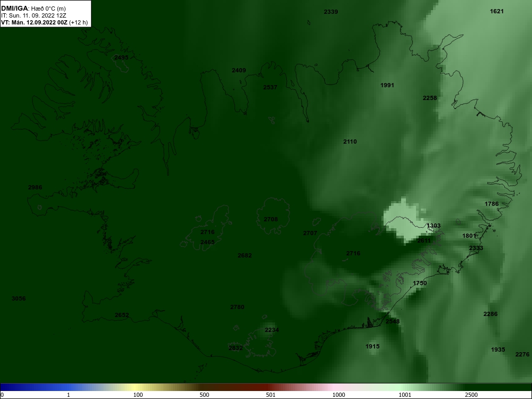Screen dimensions: 532x399
Task: Select the VT: Mán. 12.09.2022 00Z line
Action: point(44,22)
